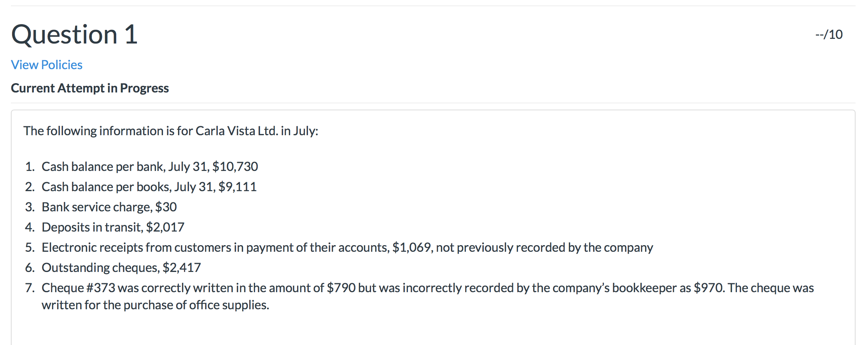Click the $2,417 outstanding cheques amount

coord(182,268)
